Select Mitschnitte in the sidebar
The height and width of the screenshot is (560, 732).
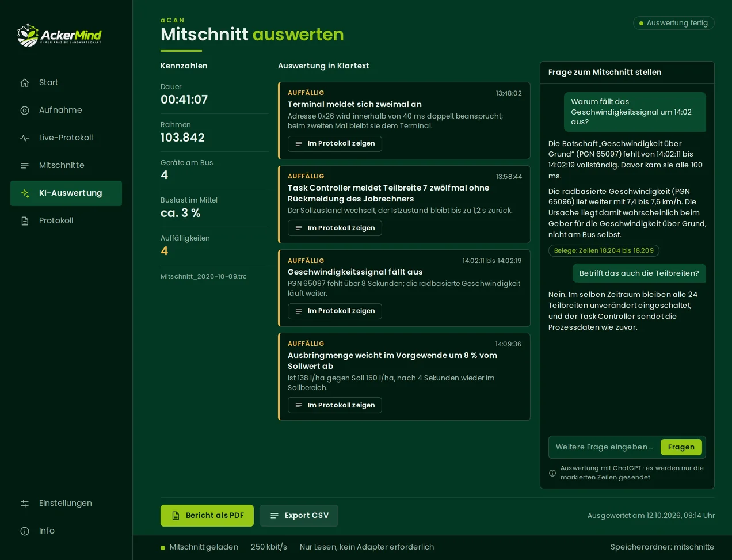click(x=66, y=165)
